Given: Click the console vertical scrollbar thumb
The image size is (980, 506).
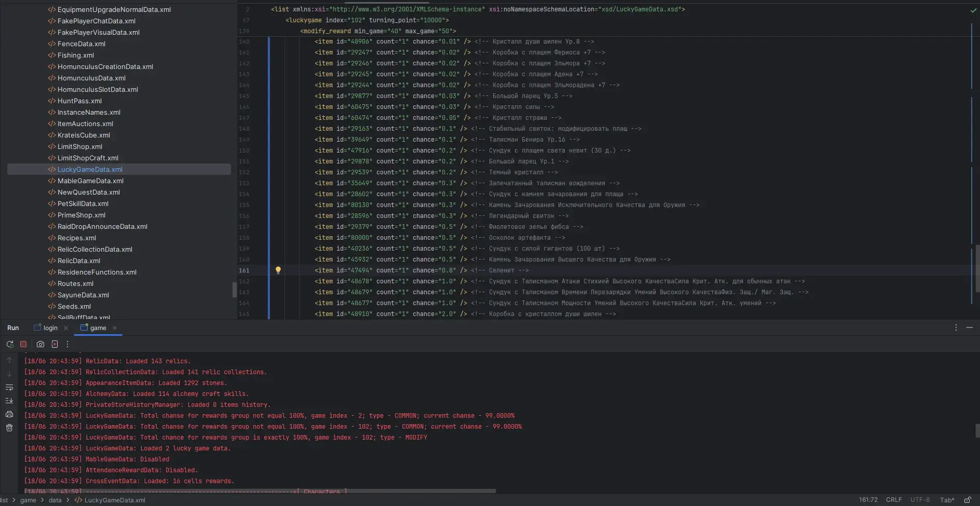Looking at the screenshot, I should point(977,430).
